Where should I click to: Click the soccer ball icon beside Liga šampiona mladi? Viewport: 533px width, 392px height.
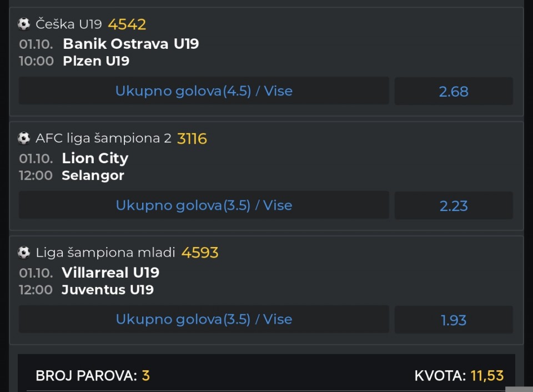click(24, 253)
